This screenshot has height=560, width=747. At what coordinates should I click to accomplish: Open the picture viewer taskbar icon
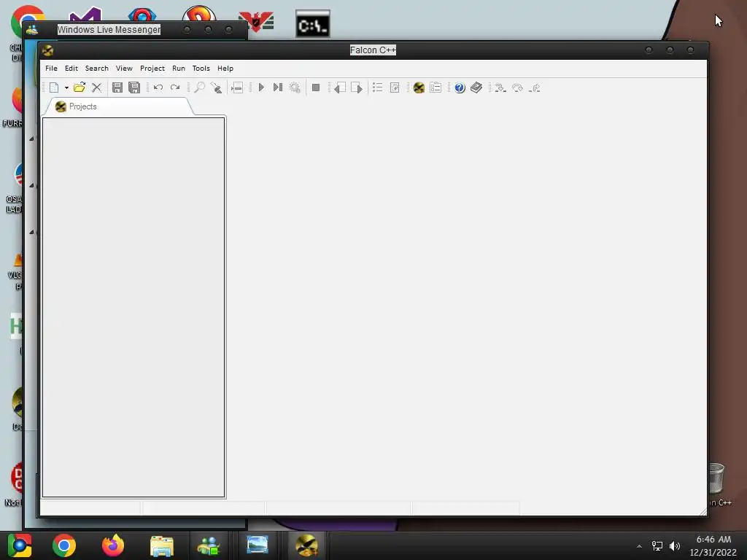[258, 545]
